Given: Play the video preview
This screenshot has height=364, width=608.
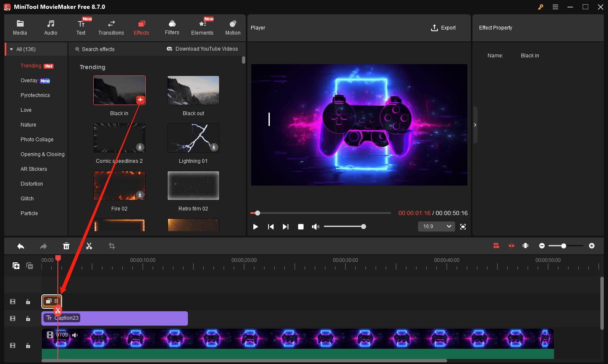Looking at the screenshot, I should pos(255,226).
